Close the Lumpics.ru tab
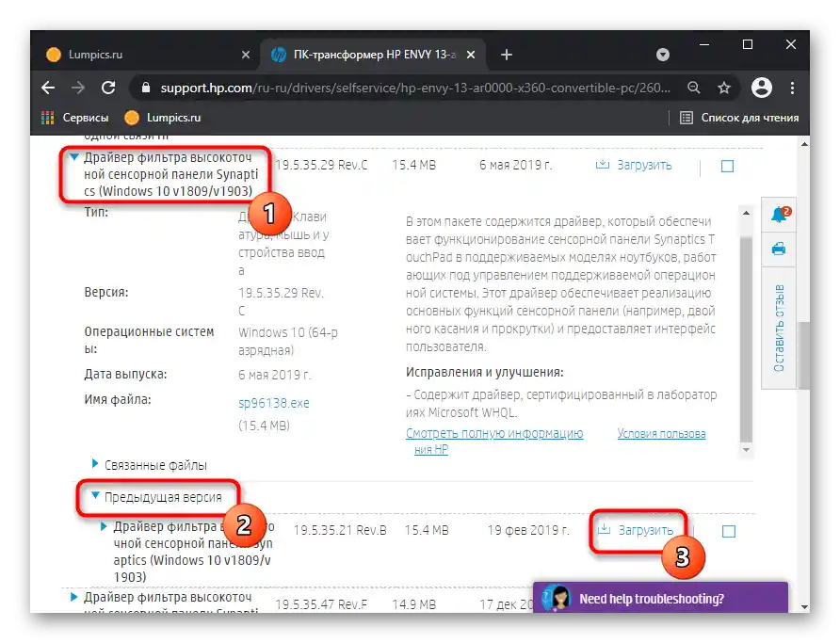The width and height of the screenshot is (840, 643). [x=246, y=55]
